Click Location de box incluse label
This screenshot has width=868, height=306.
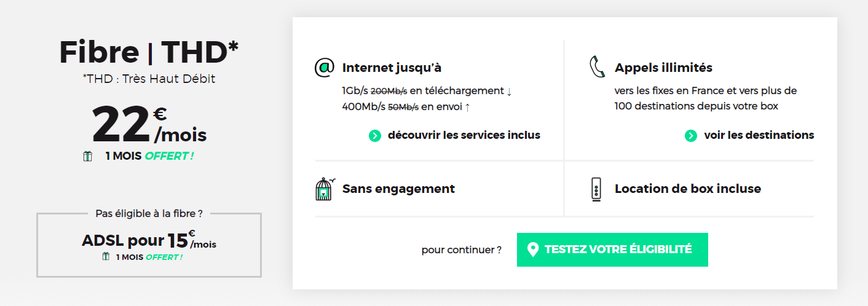point(688,189)
